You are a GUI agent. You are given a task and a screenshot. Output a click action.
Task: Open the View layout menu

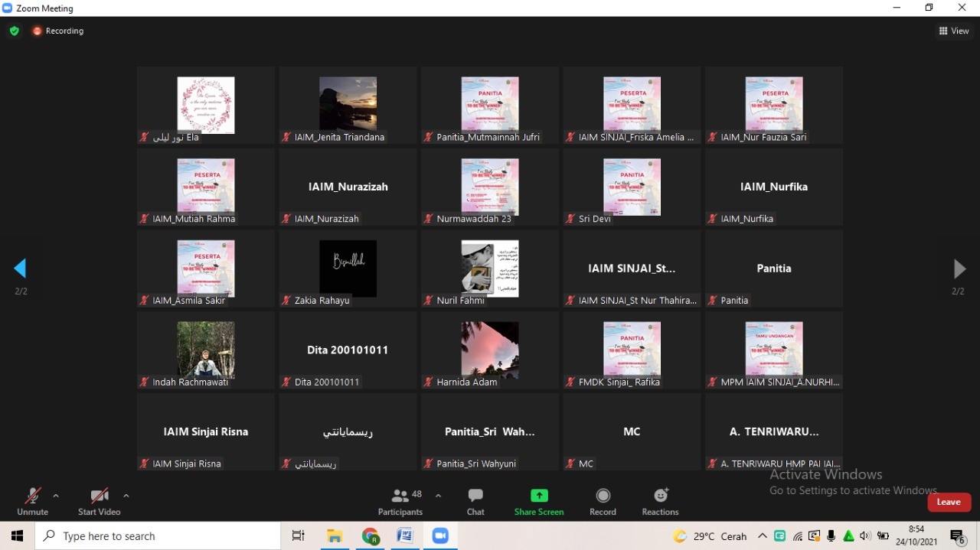954,31
